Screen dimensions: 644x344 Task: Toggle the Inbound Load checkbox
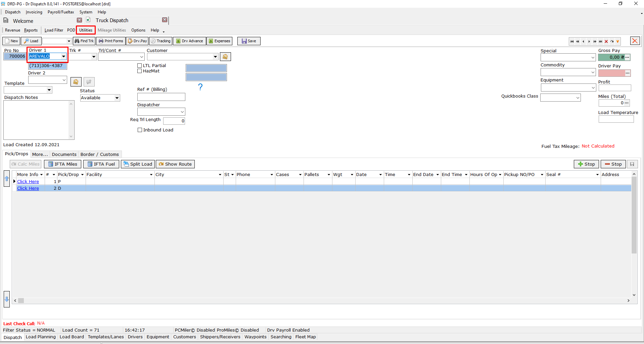(x=140, y=130)
